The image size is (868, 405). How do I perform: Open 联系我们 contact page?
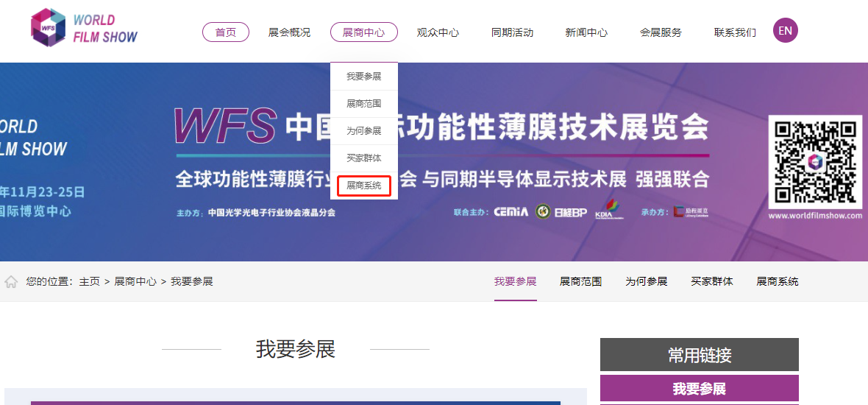(735, 32)
